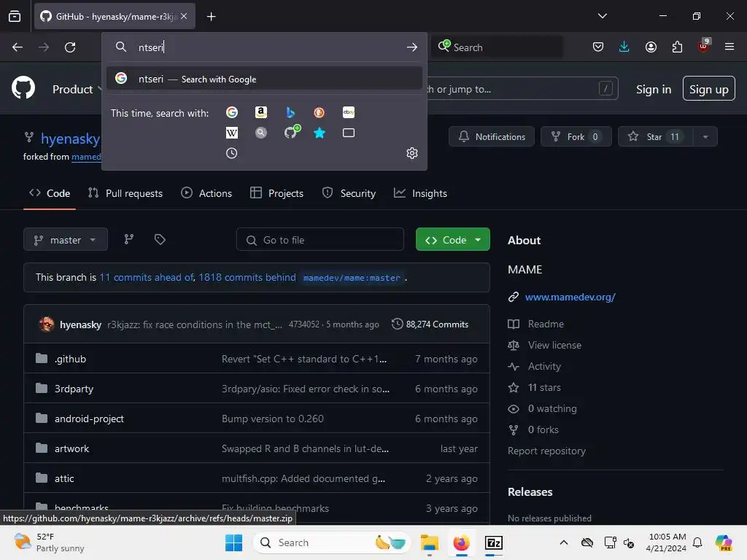This screenshot has width=747, height=560.
Task: Open search settings gear in urlbar panel
Action: [412, 153]
